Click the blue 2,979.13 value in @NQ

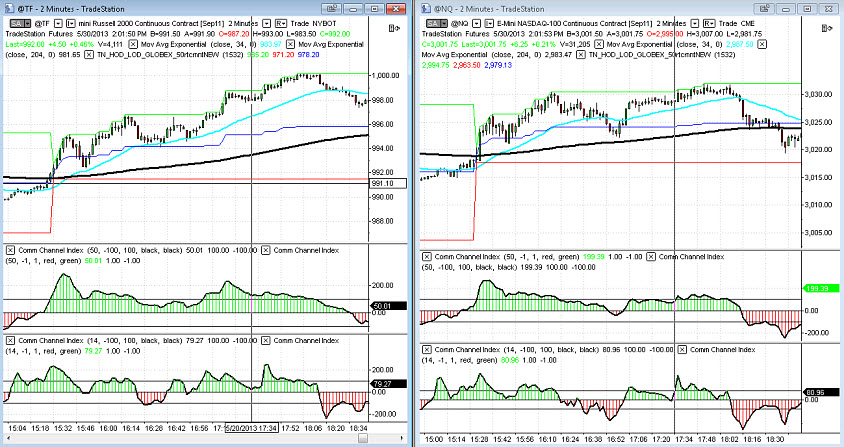(x=498, y=65)
